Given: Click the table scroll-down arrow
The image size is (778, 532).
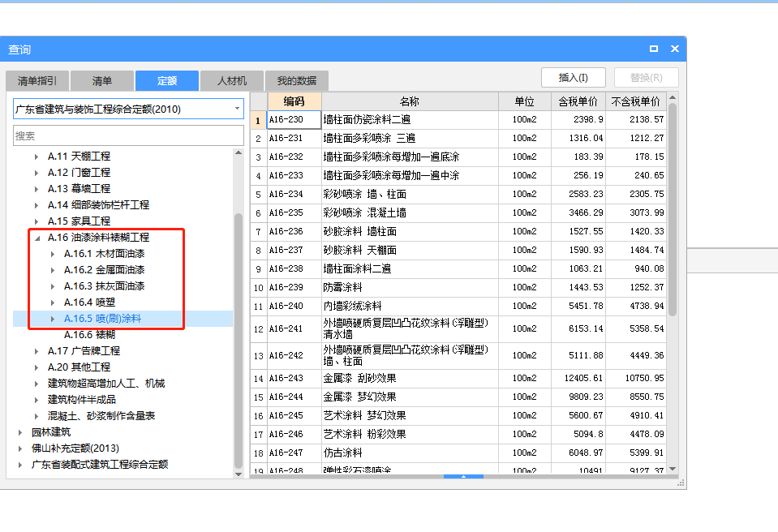Looking at the screenshot, I should click(673, 469).
